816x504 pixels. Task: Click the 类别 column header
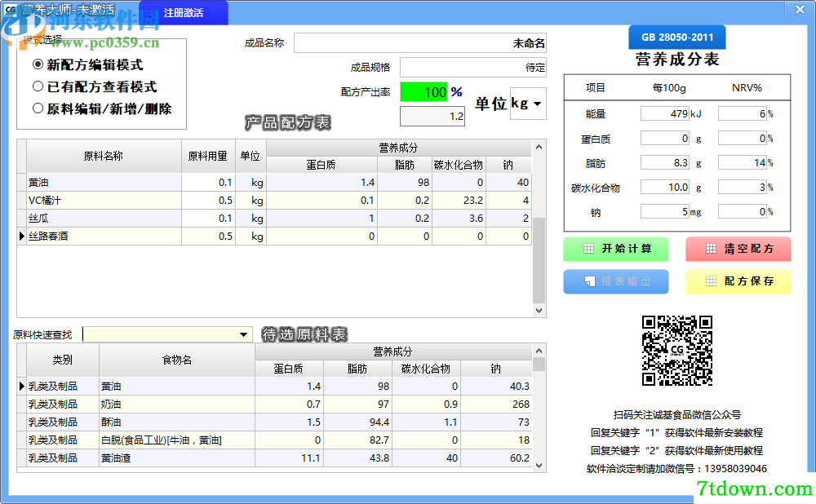(x=63, y=360)
